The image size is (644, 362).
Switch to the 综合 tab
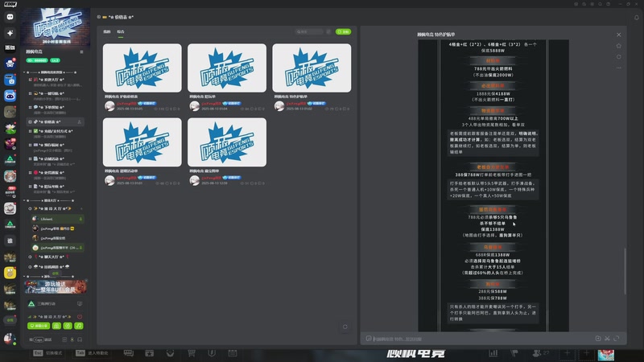pyautogui.click(x=120, y=31)
